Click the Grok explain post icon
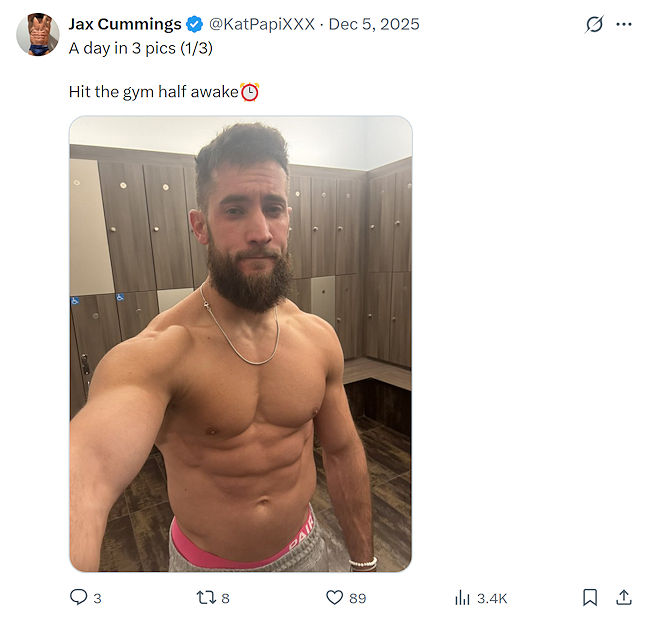This screenshot has height=620, width=650. click(x=594, y=24)
